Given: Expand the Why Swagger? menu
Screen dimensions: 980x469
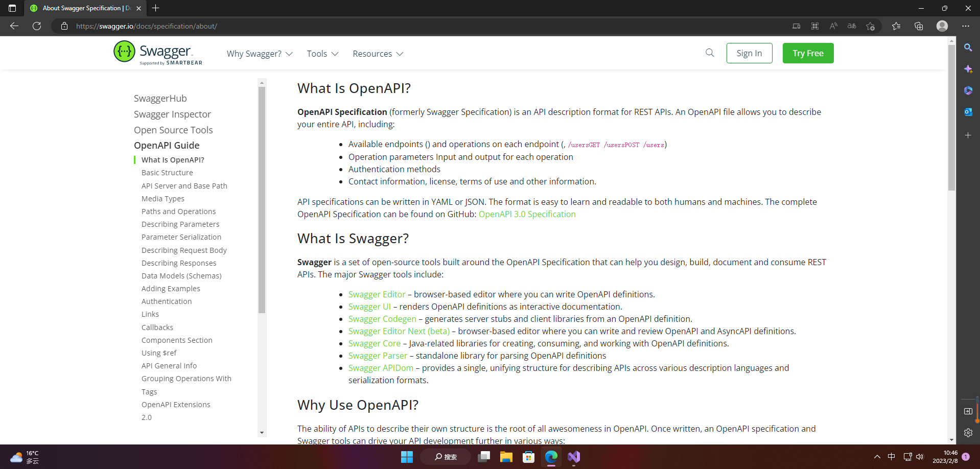Looking at the screenshot, I should [260, 54].
